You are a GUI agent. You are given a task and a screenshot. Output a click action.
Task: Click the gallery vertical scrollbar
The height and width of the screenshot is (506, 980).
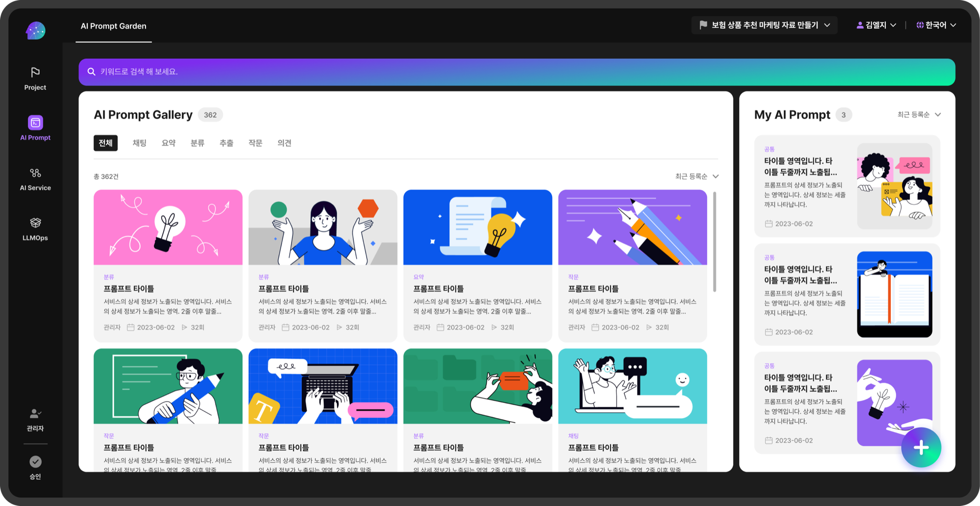(x=714, y=242)
